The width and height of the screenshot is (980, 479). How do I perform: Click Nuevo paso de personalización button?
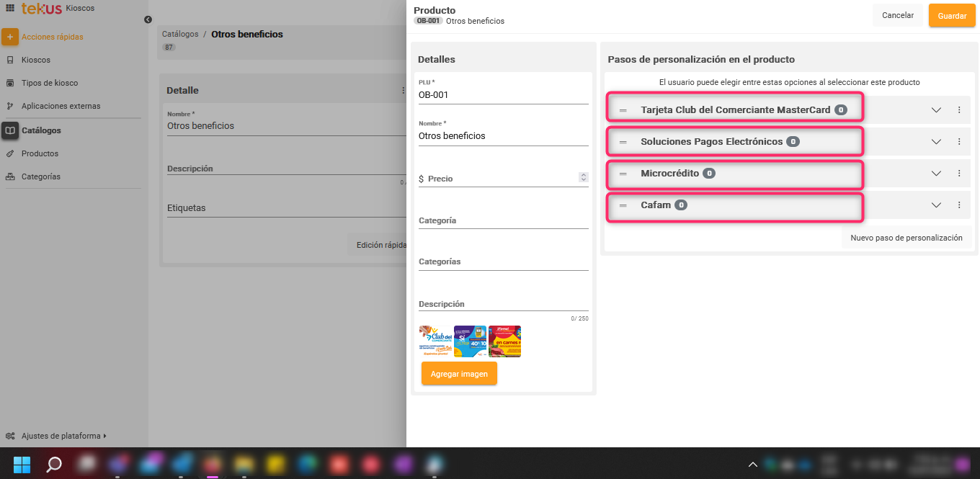point(906,238)
